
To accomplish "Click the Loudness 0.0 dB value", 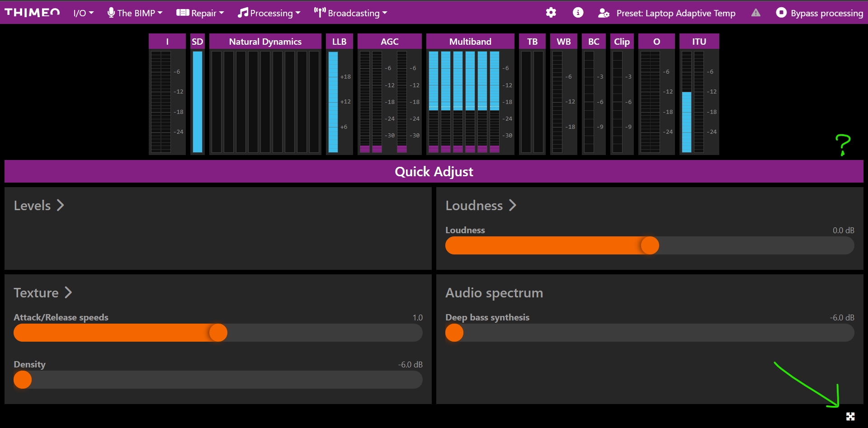I will coord(843,230).
